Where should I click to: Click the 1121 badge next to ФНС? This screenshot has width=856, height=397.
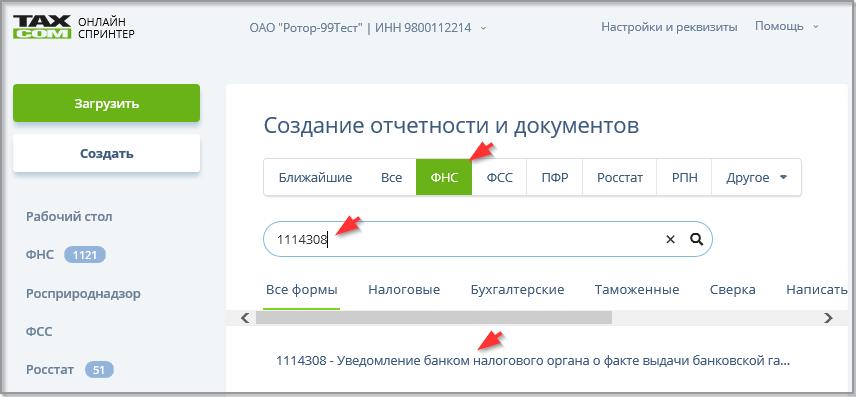[85, 254]
